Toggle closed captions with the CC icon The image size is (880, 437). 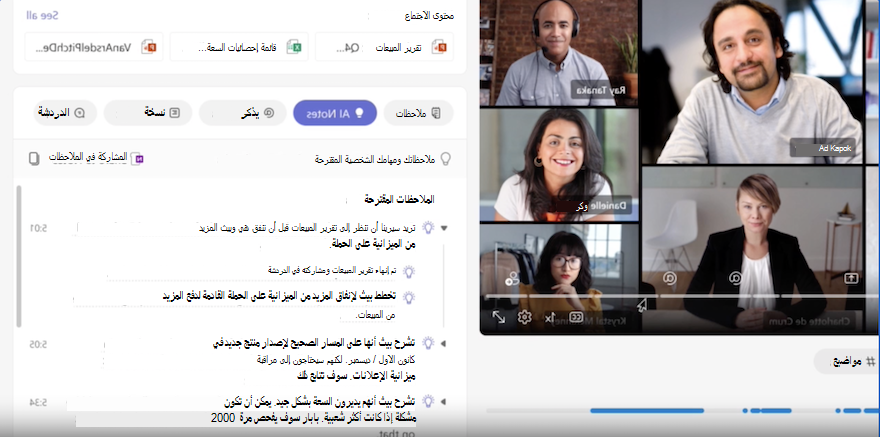click(x=576, y=317)
